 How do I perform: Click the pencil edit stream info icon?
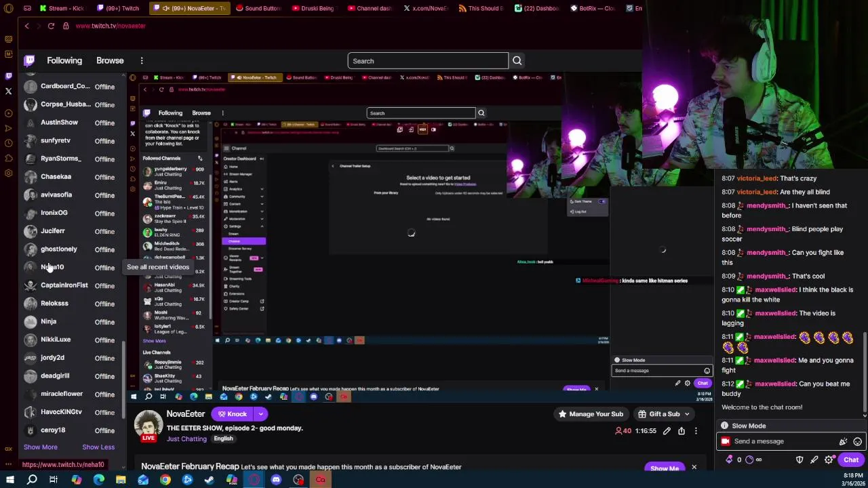click(667, 431)
